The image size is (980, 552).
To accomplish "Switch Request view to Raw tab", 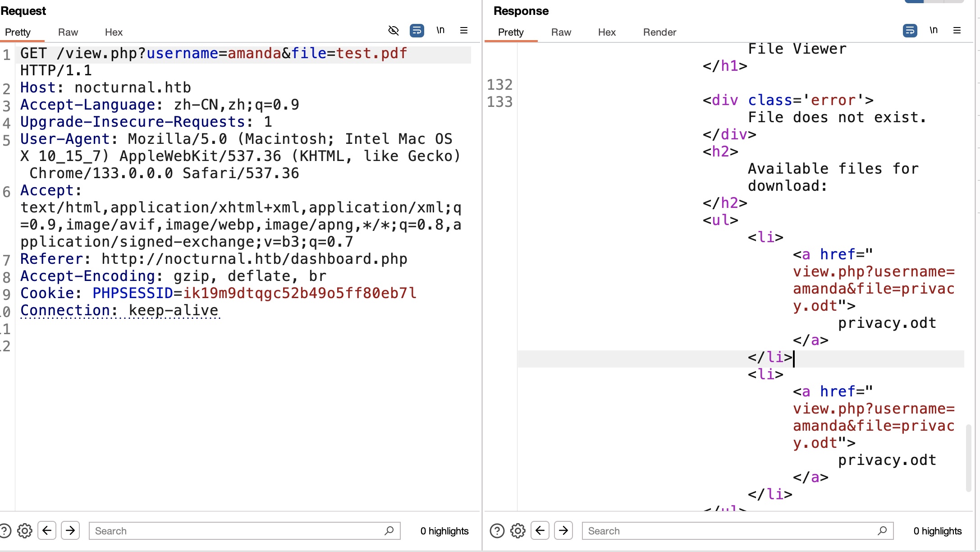I will point(68,32).
